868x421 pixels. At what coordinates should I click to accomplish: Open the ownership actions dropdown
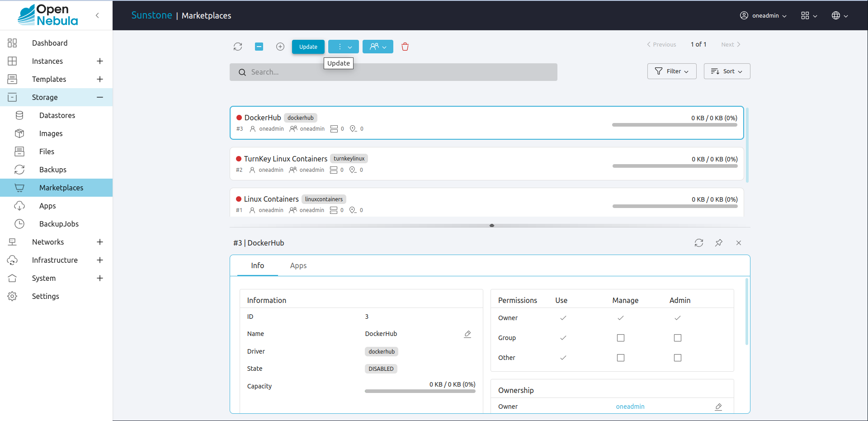[378, 47]
